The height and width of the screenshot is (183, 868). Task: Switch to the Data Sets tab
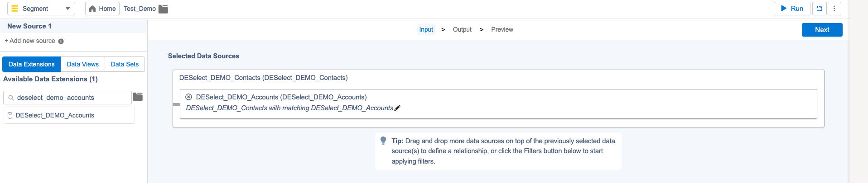click(125, 64)
